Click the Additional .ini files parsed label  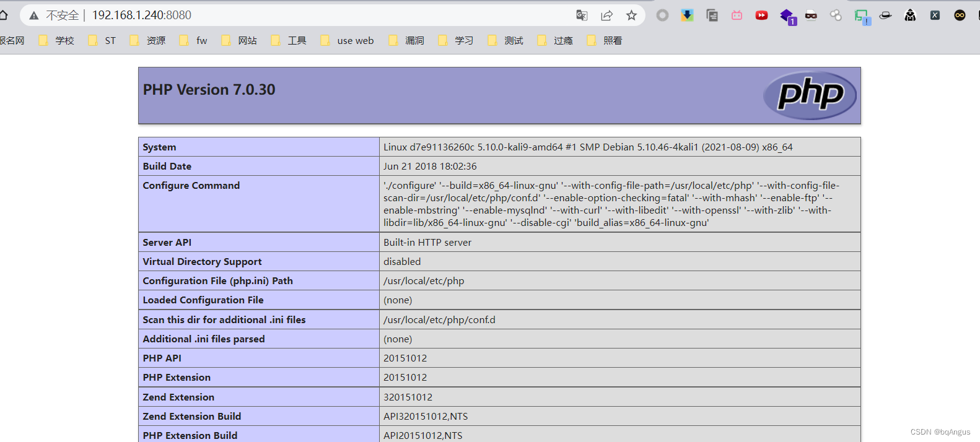click(x=204, y=339)
